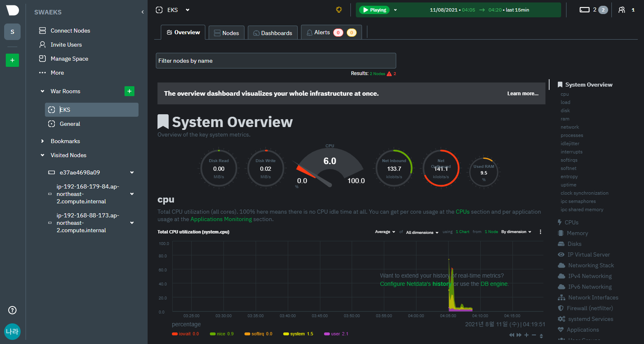The width and height of the screenshot is (644, 344).
Task: Zoom out the CPU chart with minus
Action: 534,335
